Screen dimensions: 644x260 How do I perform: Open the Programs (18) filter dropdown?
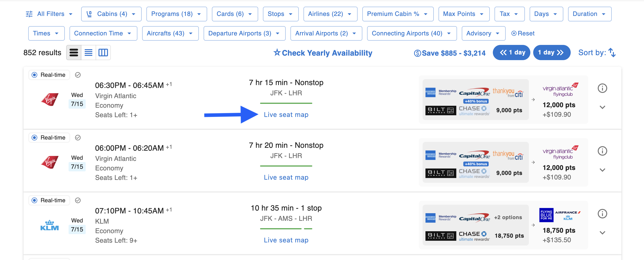click(x=177, y=14)
